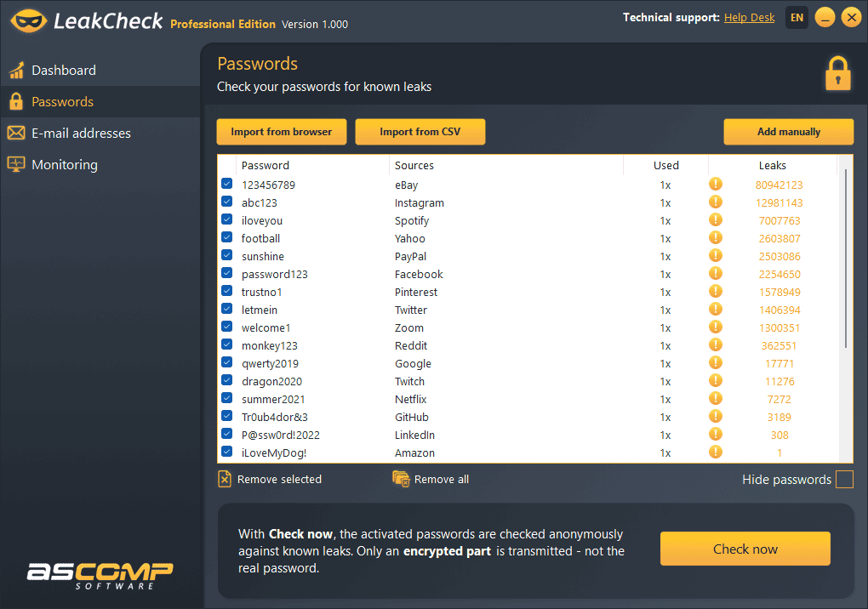Image resolution: width=868 pixels, height=609 pixels.
Task: Click the LeakCheck mask logo
Action: click(28, 18)
